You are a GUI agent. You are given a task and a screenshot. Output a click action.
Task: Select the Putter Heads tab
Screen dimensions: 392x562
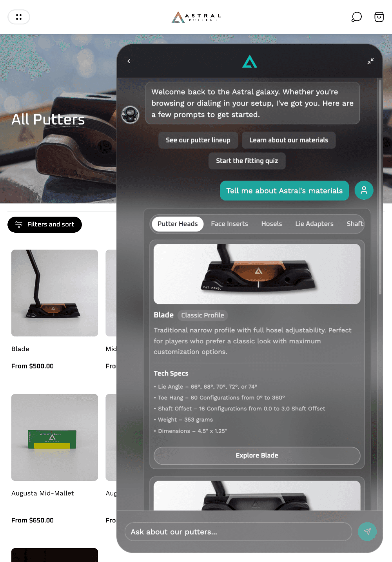point(178,224)
